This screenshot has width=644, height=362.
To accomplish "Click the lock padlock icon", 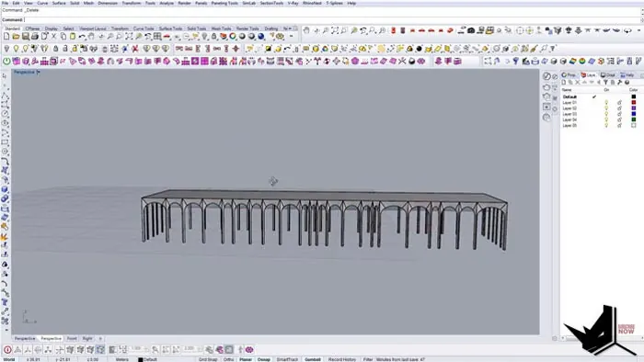I will point(55,49).
